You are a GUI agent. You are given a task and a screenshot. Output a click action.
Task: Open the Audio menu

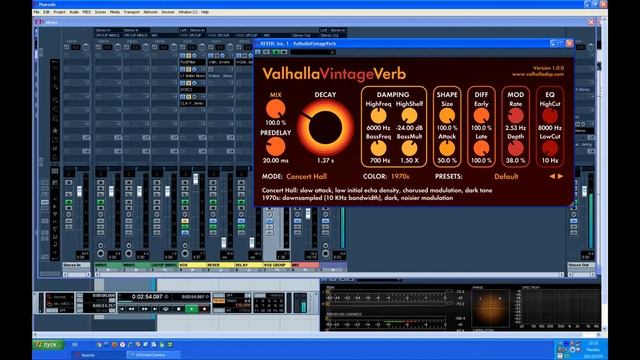point(74,12)
